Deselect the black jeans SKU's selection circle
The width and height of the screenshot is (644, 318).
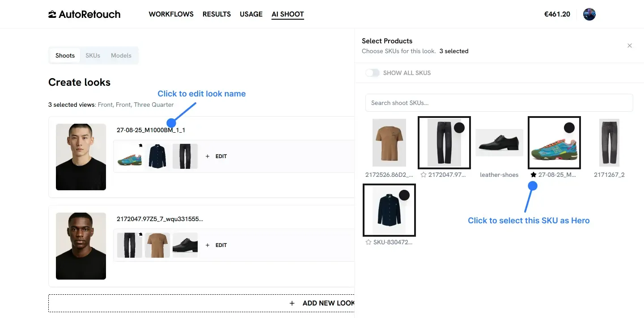[459, 128]
